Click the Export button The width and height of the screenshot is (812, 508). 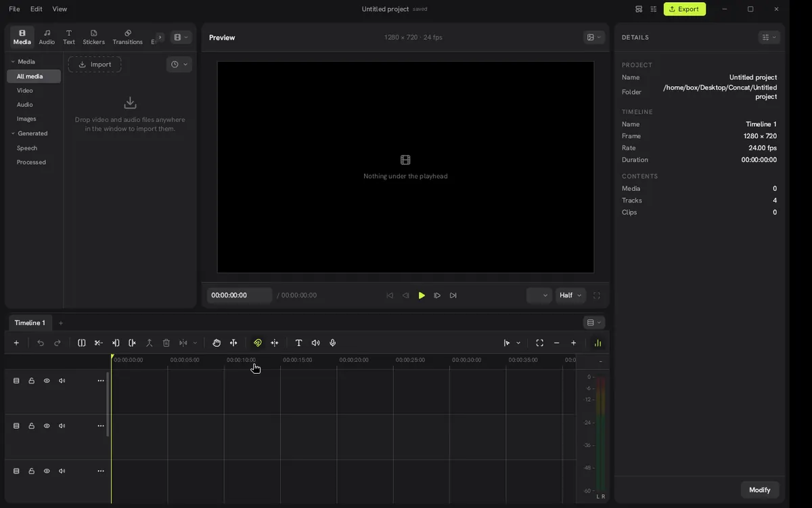coord(685,9)
